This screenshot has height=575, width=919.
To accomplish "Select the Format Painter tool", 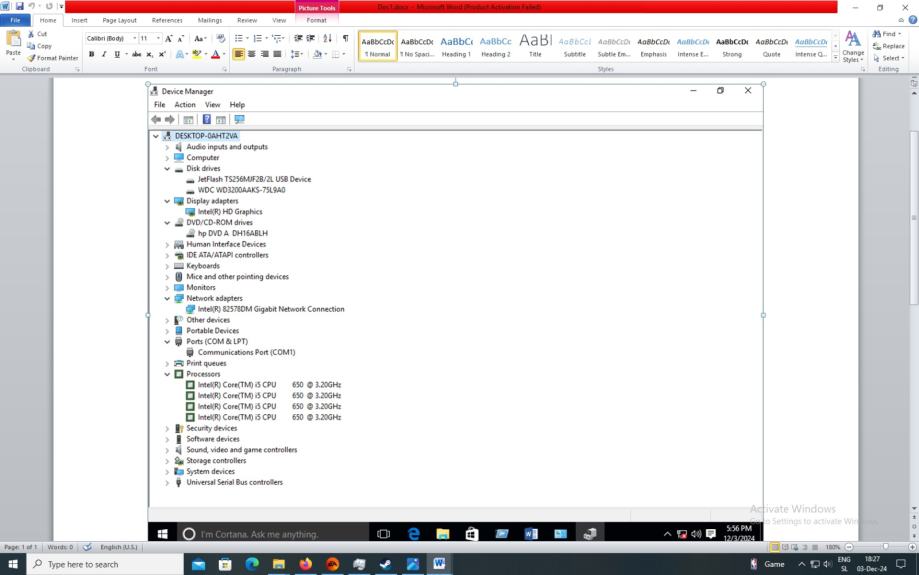I will pos(52,58).
